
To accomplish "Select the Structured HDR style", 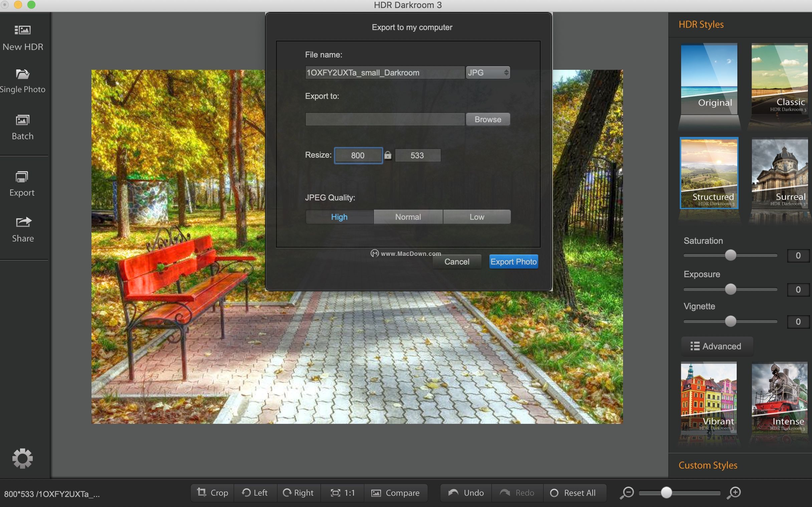I will coord(709,173).
